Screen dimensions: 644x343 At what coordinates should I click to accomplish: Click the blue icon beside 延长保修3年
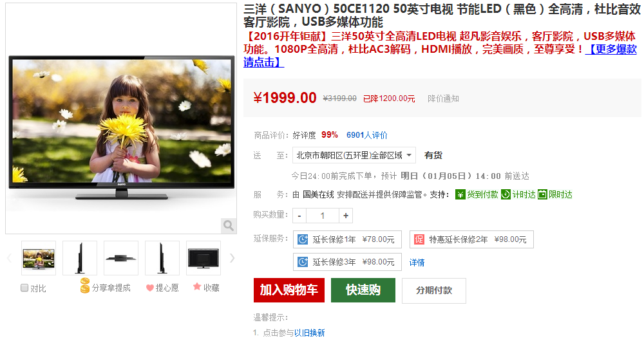click(303, 262)
